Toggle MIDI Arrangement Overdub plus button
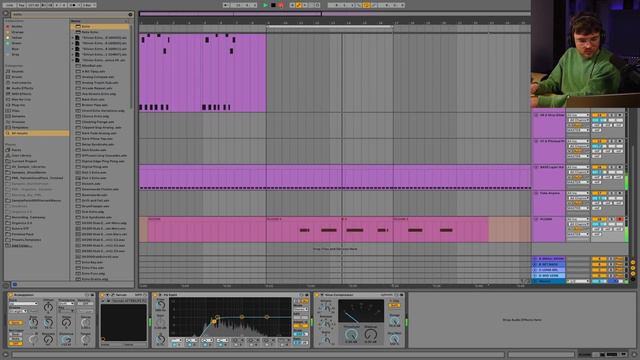640x360 pixels. [292, 5]
